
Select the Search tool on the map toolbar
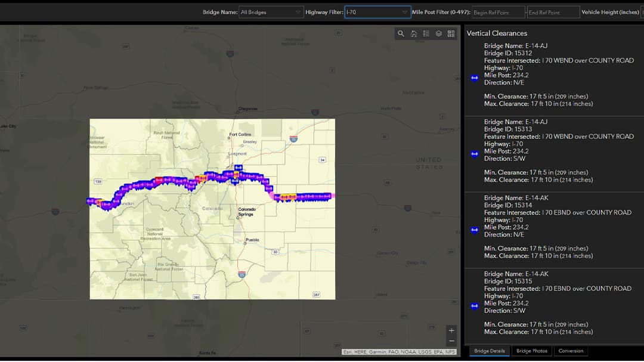click(x=401, y=33)
